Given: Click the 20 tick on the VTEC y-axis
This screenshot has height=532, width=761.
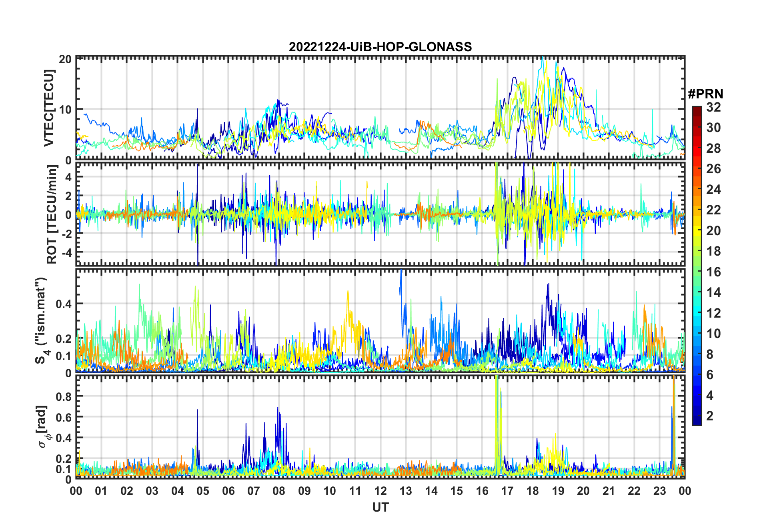Looking at the screenshot, I should click(x=66, y=59).
